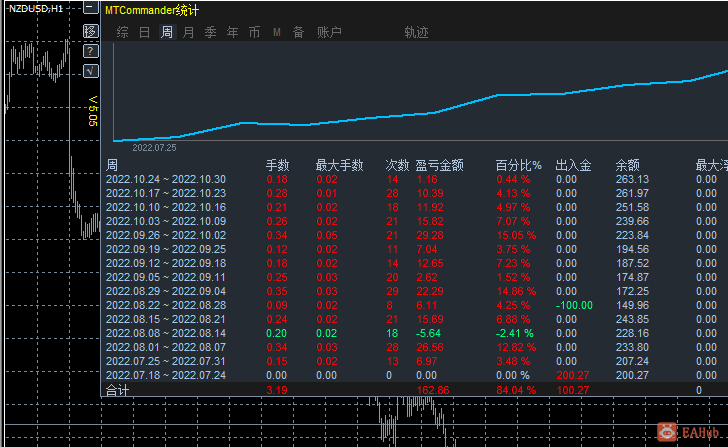Open the 月 monthly statistics tab
The height and width of the screenshot is (447, 728).
[188, 32]
